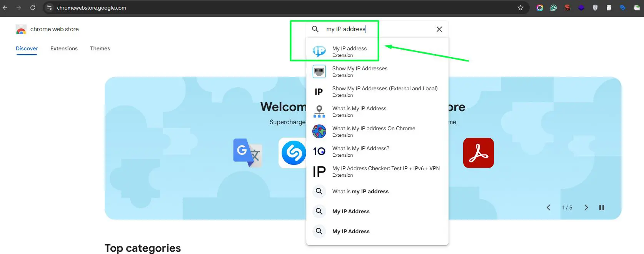Select 'What Is My IP Address?' suggestion
This screenshot has height=254, width=644.
tap(377, 151)
